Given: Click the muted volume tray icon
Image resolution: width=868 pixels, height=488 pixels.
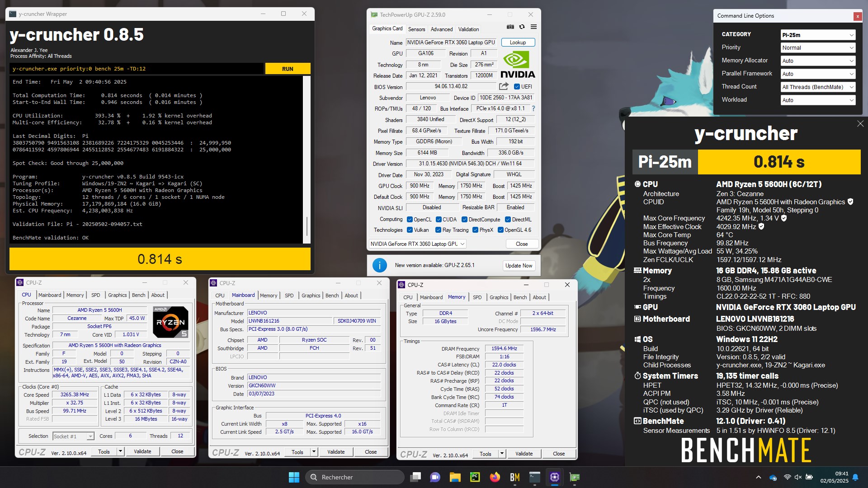Looking at the screenshot, I should pyautogui.click(x=798, y=477).
